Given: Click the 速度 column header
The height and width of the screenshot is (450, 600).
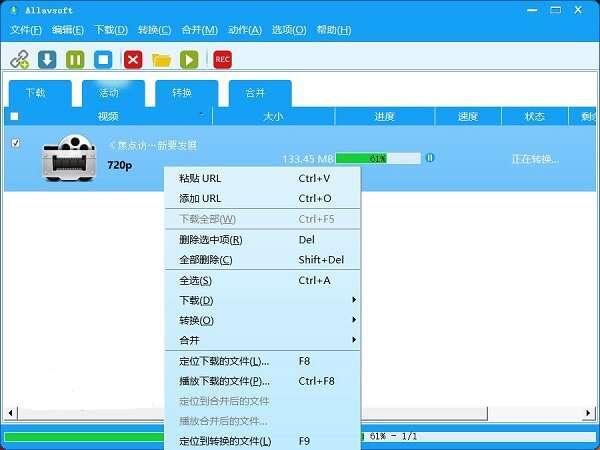Looking at the screenshot, I should (468, 116).
